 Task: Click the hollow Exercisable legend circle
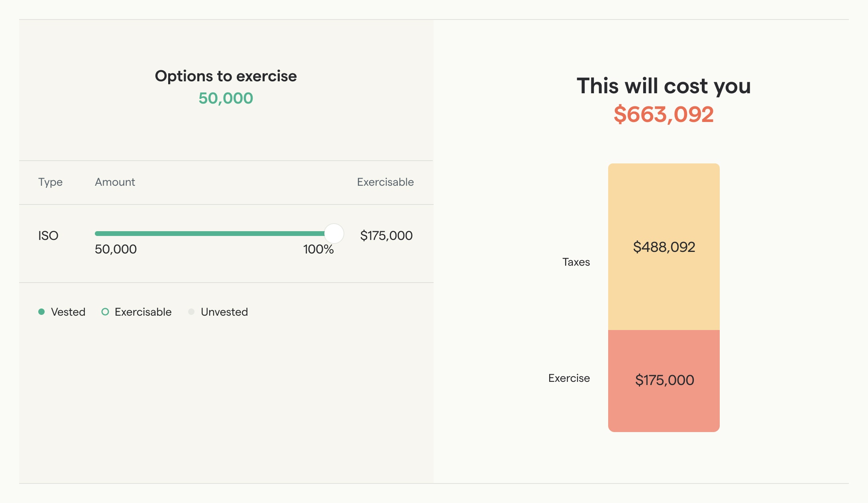(105, 312)
